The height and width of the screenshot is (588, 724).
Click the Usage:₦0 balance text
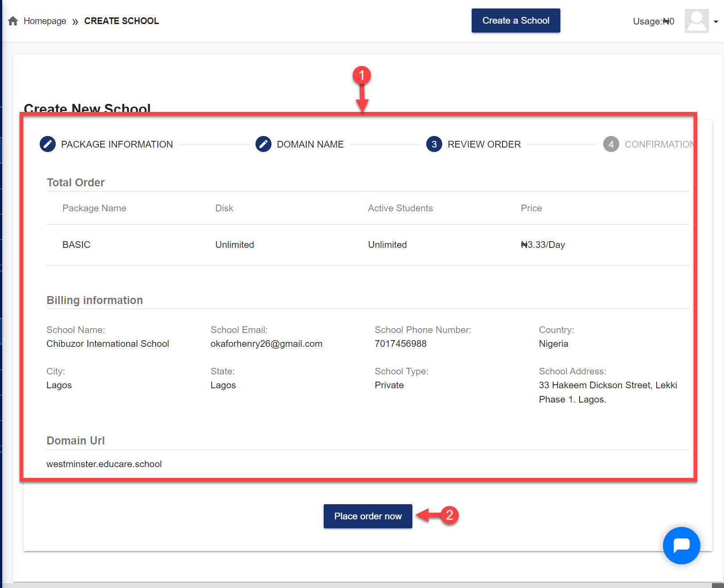[x=654, y=21]
